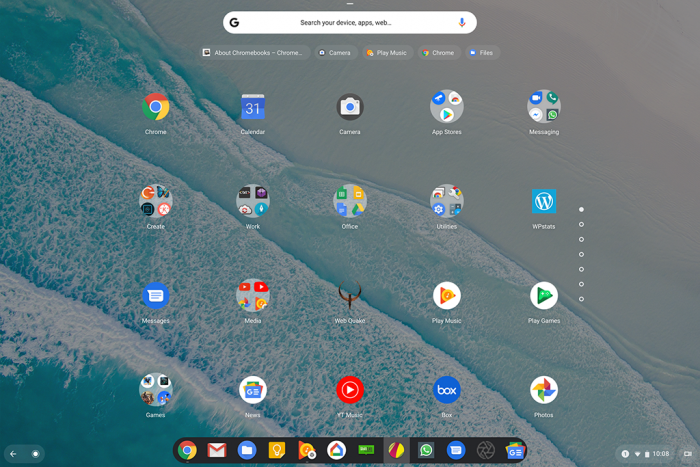Click the battery icon in the status tray
This screenshot has height=467, width=700.
[647, 454]
